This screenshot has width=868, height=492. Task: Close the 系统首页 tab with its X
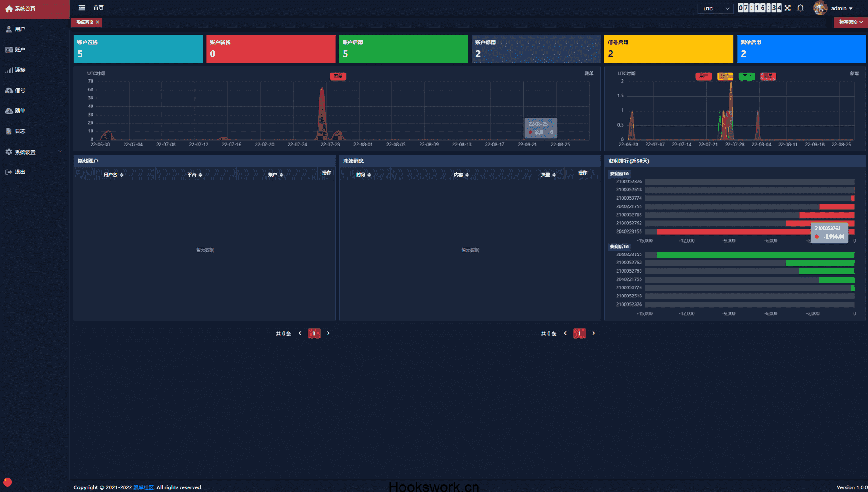(97, 22)
